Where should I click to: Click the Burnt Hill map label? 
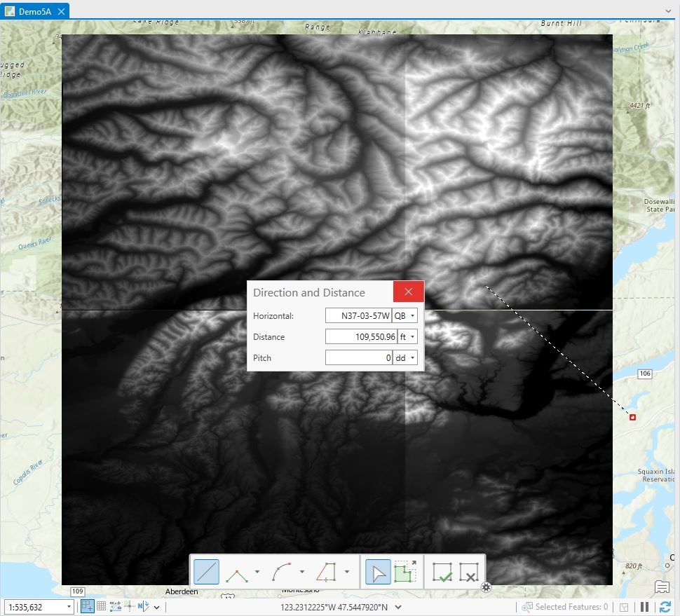coord(561,23)
